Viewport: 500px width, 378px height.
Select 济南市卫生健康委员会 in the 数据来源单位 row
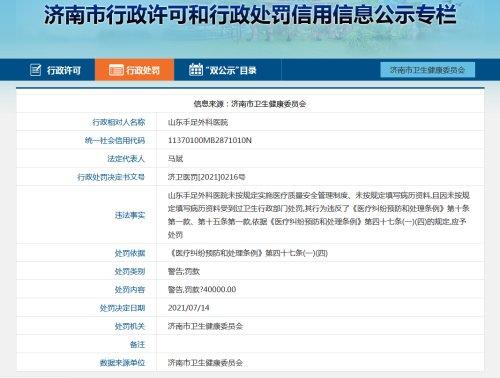click(x=205, y=363)
